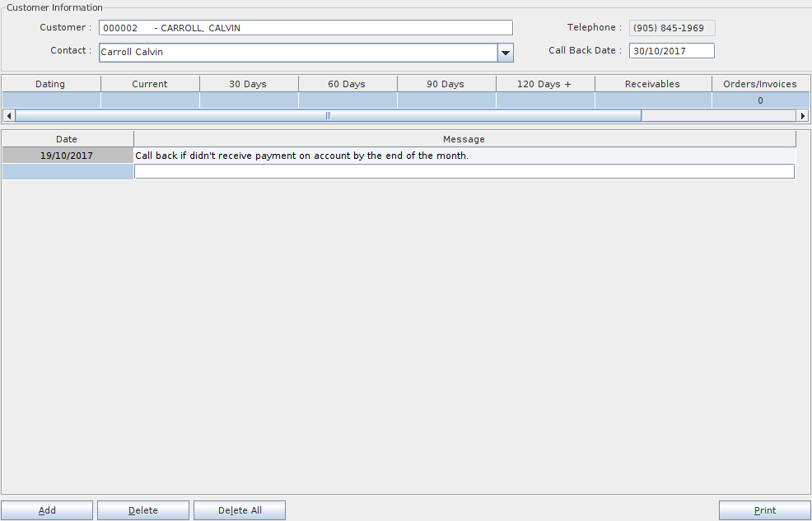The width and height of the screenshot is (812, 521).
Task: Open the Contact dropdown arrow
Action: 505,53
